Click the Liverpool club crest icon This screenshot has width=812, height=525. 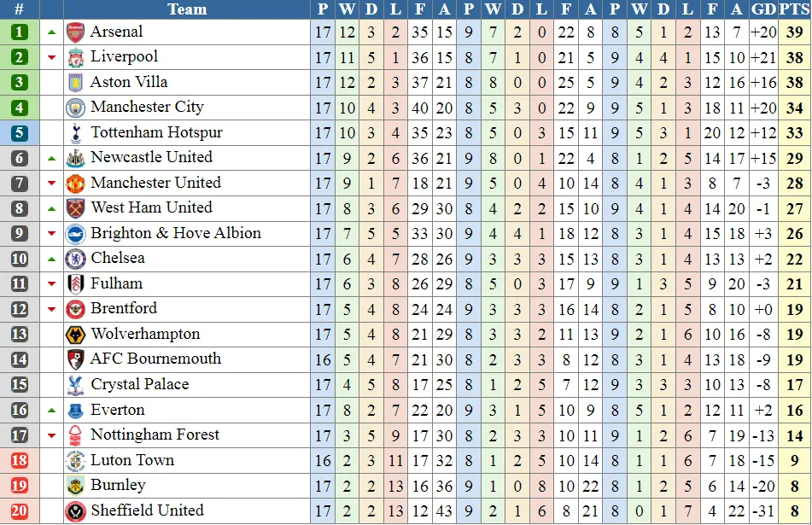pos(76,57)
